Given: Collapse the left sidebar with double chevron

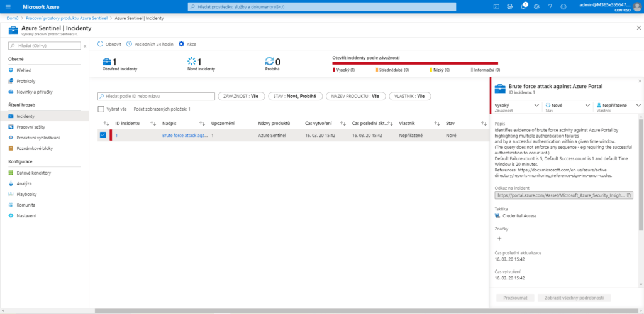Looking at the screenshot, I should 84,46.
